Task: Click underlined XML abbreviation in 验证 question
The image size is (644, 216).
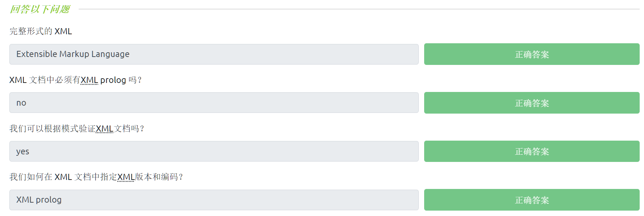Action: pyautogui.click(x=105, y=129)
